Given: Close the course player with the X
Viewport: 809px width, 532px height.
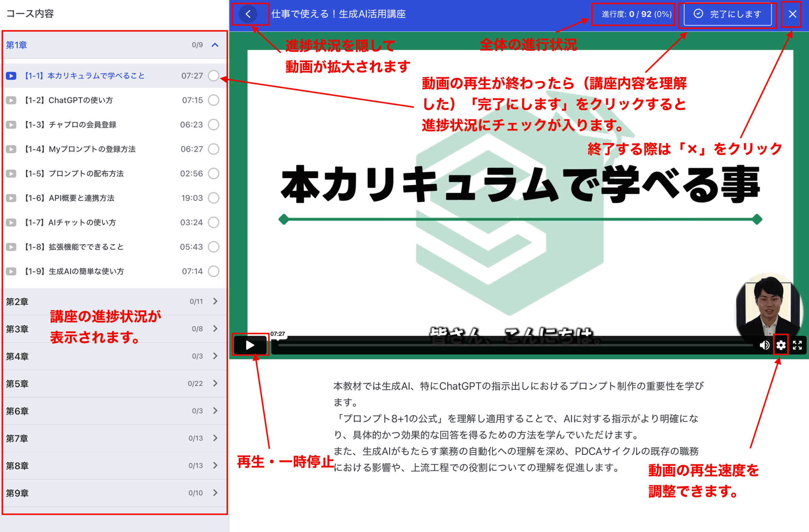Looking at the screenshot, I should point(792,14).
